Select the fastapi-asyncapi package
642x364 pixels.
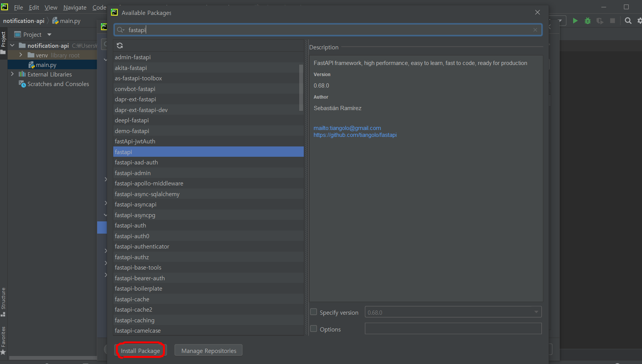209,204
